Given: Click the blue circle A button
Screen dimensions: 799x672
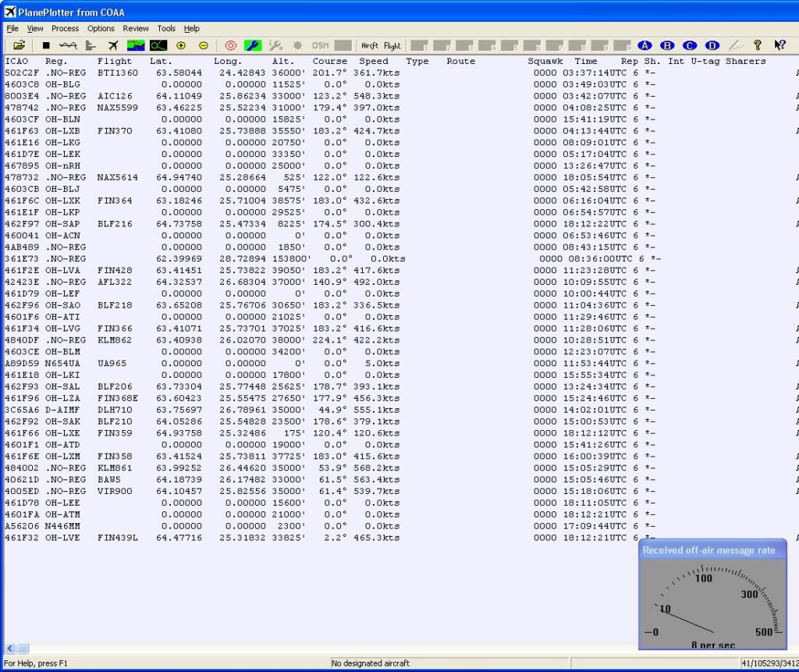Looking at the screenshot, I should click(645, 46).
